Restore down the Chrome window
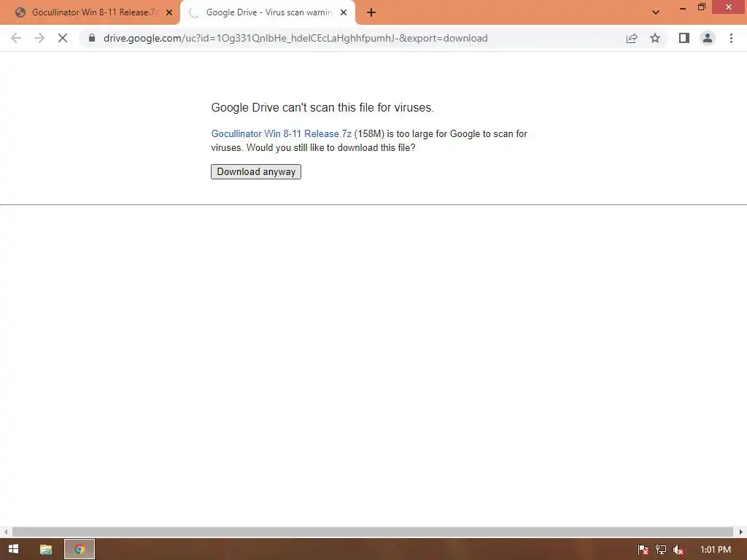The width and height of the screenshot is (747, 560). click(702, 7)
